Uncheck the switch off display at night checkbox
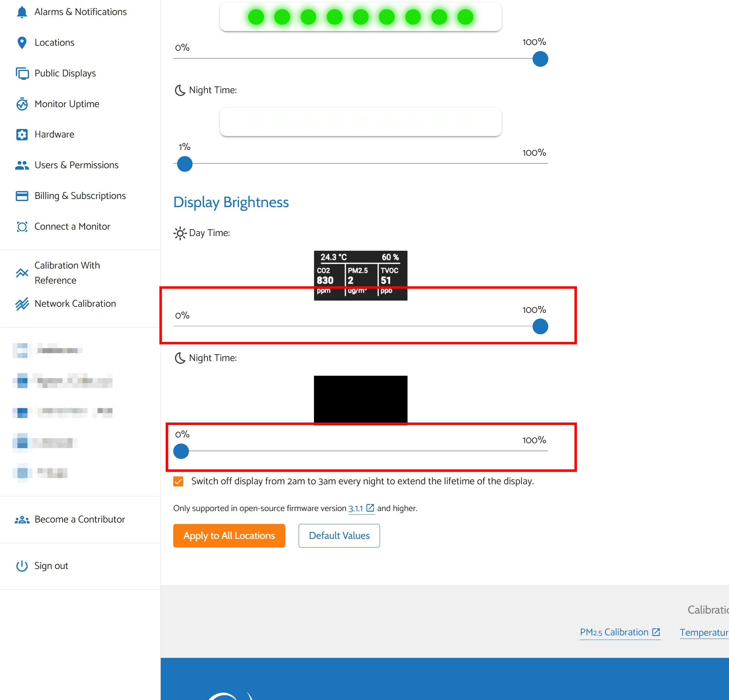 pos(179,481)
